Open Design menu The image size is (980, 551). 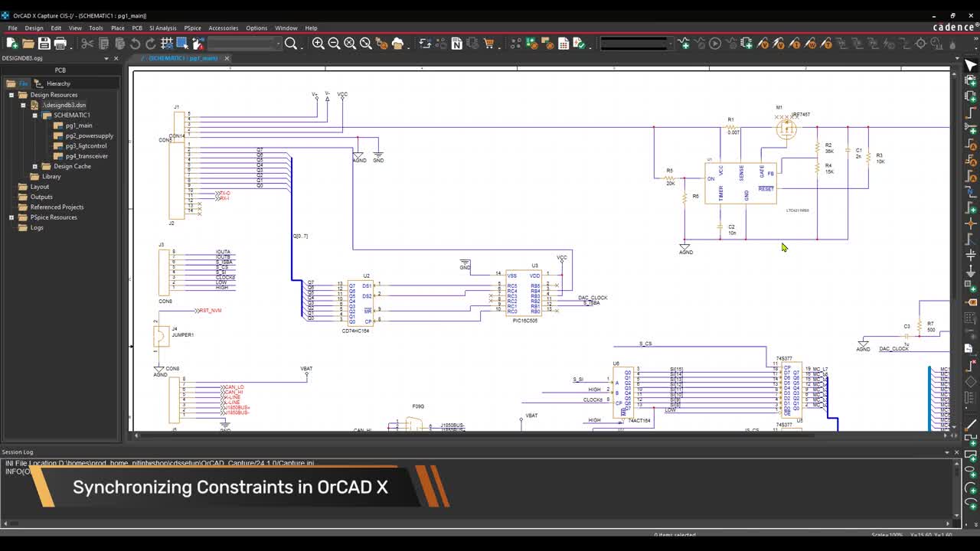click(x=34, y=28)
